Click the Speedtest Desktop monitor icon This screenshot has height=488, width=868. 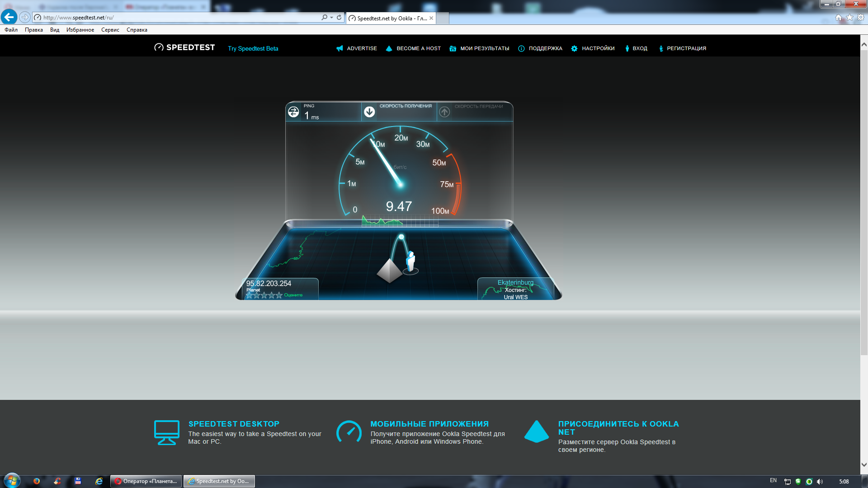tap(166, 432)
